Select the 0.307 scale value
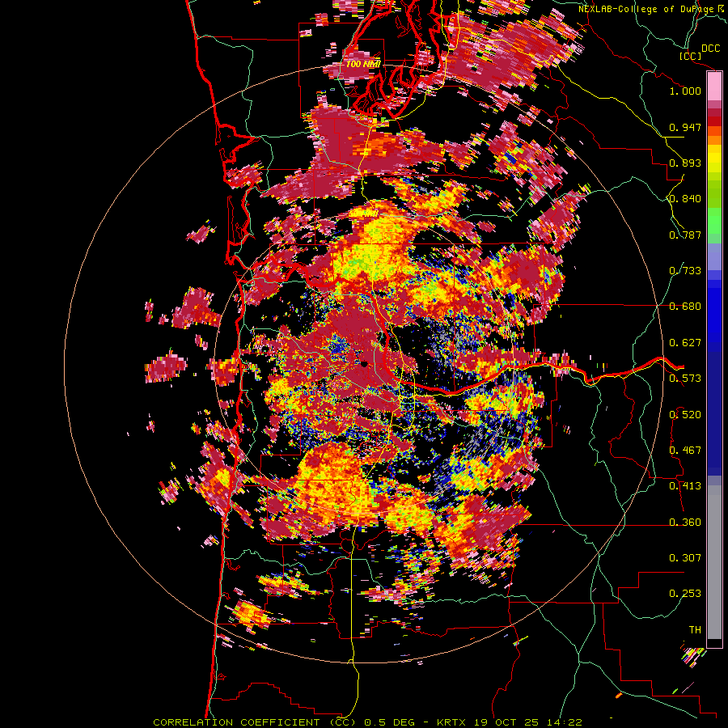The height and width of the screenshot is (728, 728). 685,558
